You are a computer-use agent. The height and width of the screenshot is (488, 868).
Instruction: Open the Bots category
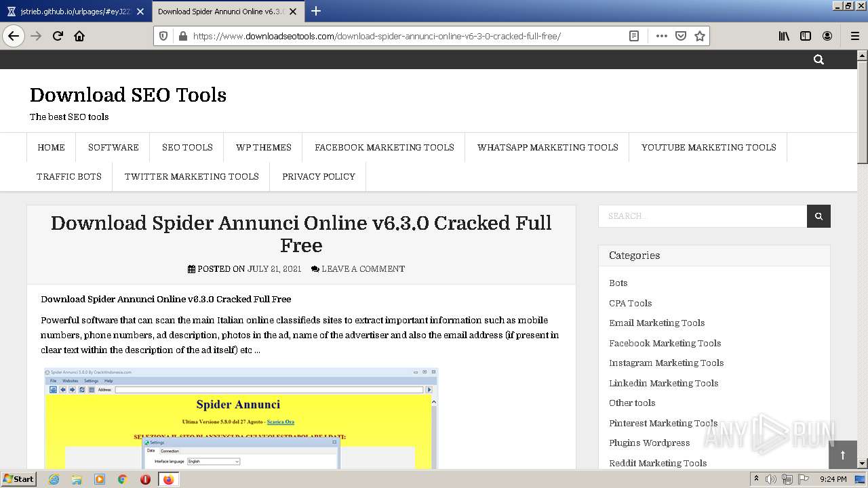click(618, 283)
